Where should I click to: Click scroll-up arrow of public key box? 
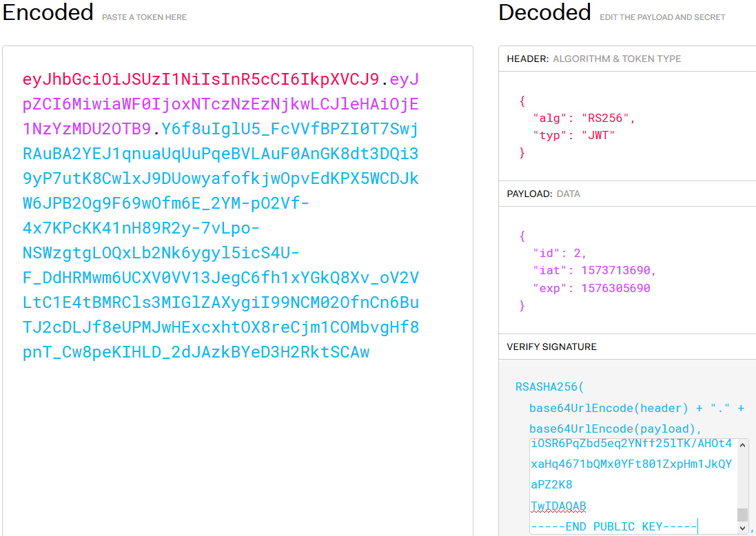click(742, 445)
